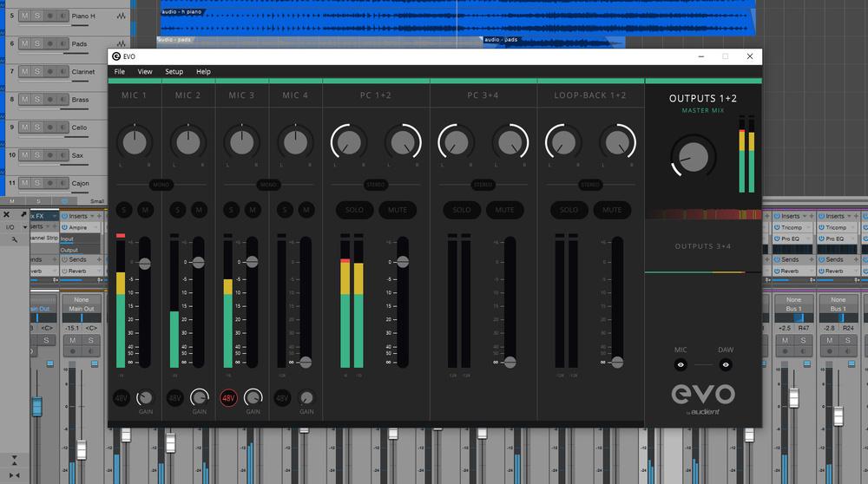Screen dimensions: 868x484
Task: Open the View menu in EVO
Action: point(145,71)
